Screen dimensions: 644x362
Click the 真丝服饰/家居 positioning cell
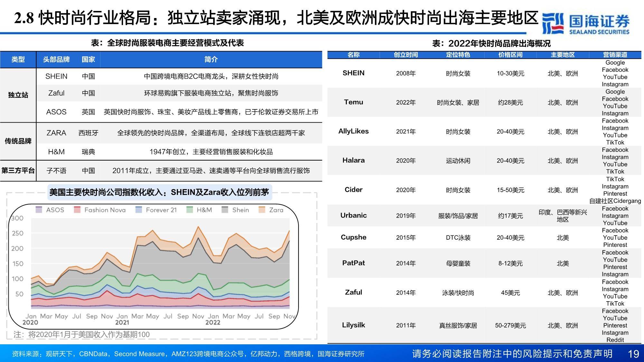tap(458, 326)
